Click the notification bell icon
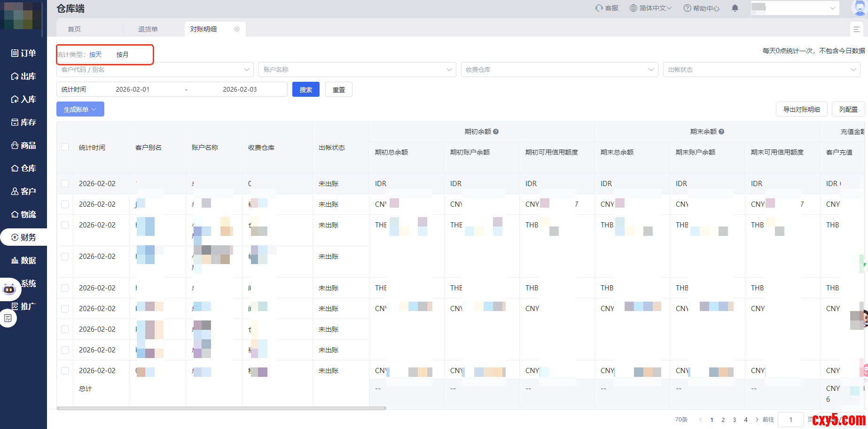This screenshot has width=868, height=429. point(735,8)
